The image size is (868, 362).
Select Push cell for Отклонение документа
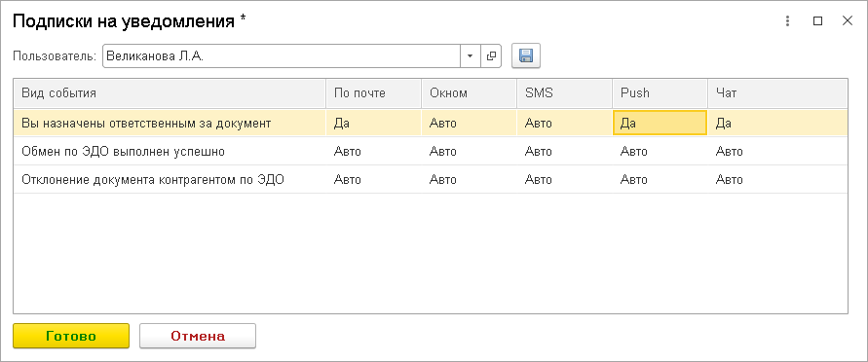coord(660,180)
